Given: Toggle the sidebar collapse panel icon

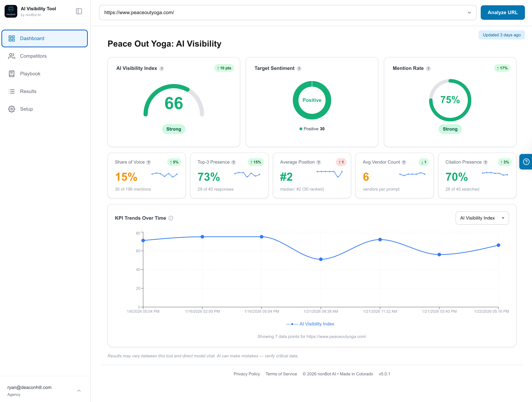Looking at the screenshot, I should pos(79,11).
